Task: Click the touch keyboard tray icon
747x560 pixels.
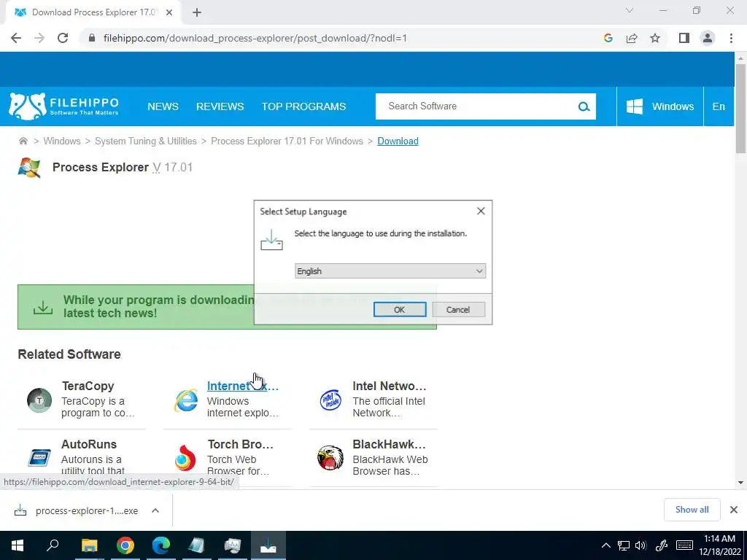Action: click(684, 545)
